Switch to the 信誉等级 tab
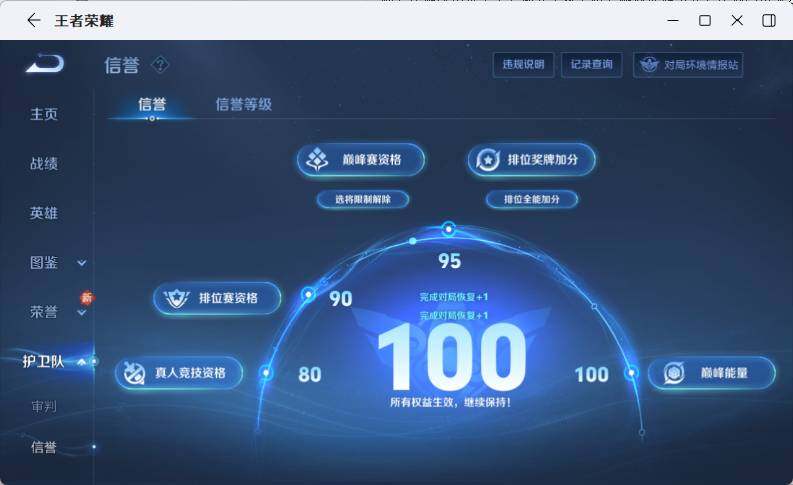Screen dimensions: 793x485 pos(244,104)
